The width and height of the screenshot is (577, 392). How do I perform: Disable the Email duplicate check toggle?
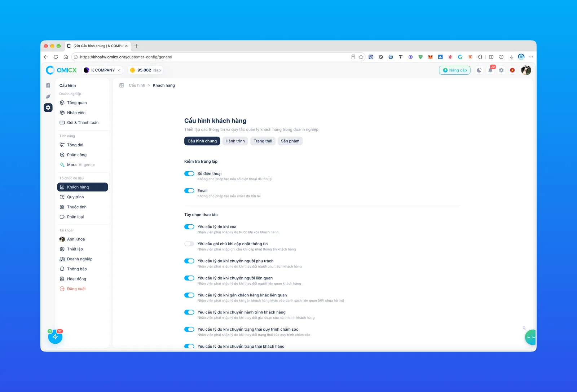coord(189,191)
